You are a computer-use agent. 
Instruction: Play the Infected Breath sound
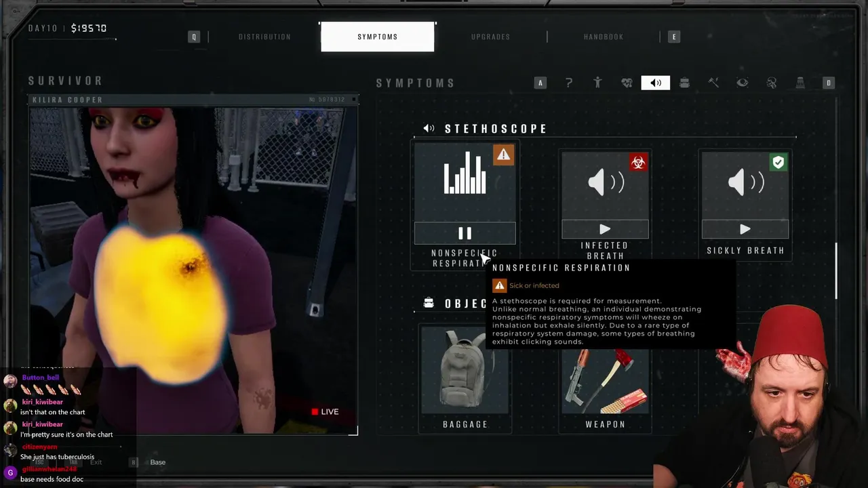[x=605, y=230]
